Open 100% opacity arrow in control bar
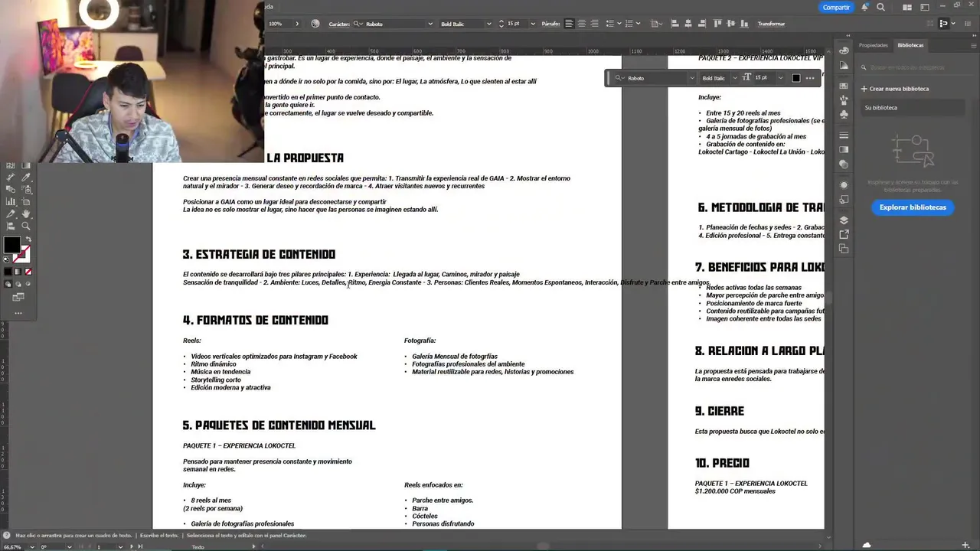This screenshot has height=551, width=980. click(297, 24)
